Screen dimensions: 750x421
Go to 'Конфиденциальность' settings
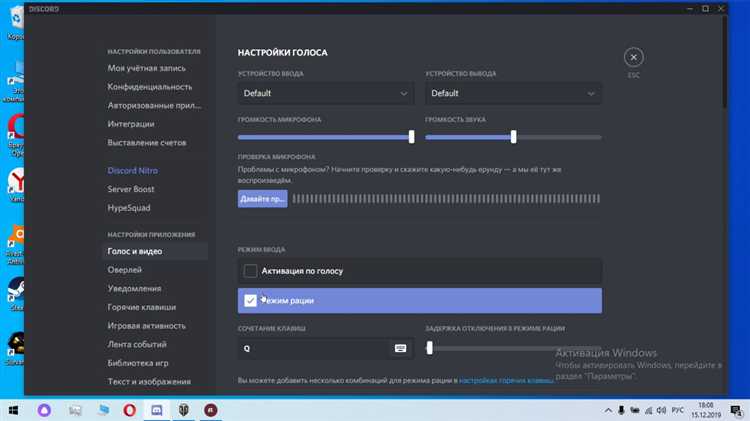coord(150,87)
